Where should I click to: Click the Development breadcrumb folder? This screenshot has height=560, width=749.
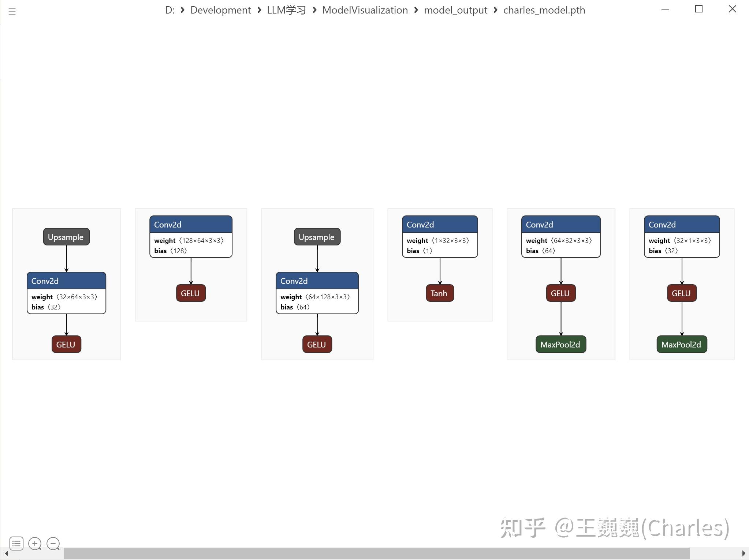tap(220, 10)
